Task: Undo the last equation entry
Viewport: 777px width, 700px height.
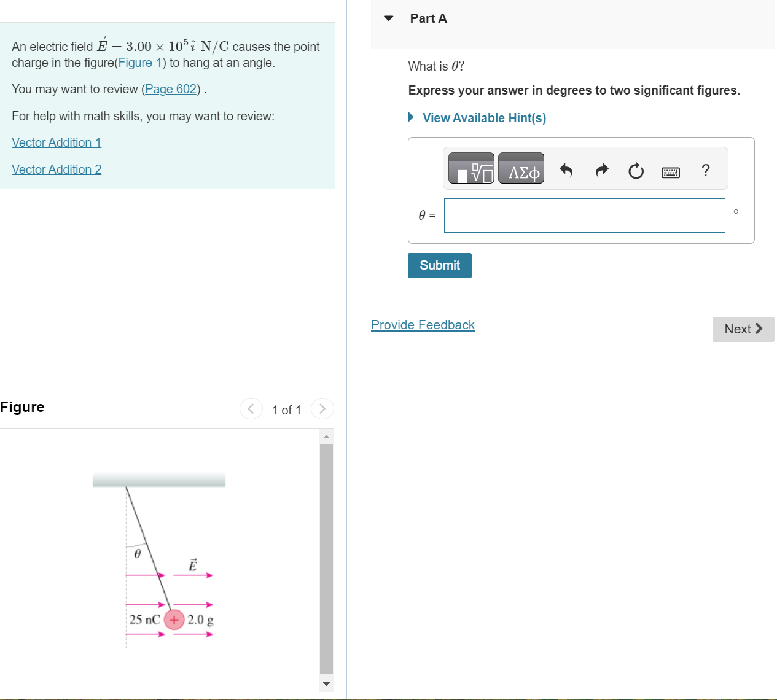Action: coord(566,170)
